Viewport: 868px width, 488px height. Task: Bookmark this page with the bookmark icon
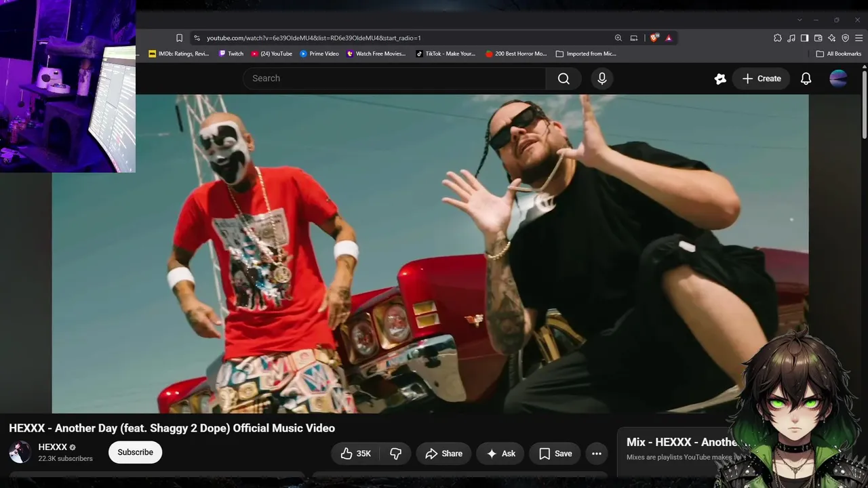(x=179, y=38)
